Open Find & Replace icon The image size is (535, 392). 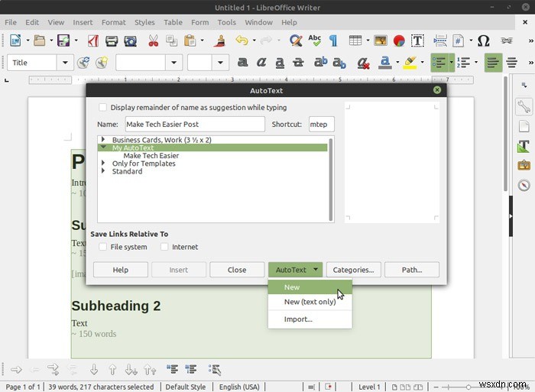[296, 40]
